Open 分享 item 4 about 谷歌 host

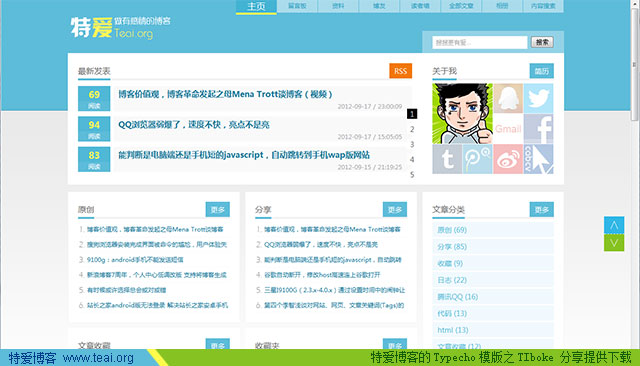pos(322,275)
